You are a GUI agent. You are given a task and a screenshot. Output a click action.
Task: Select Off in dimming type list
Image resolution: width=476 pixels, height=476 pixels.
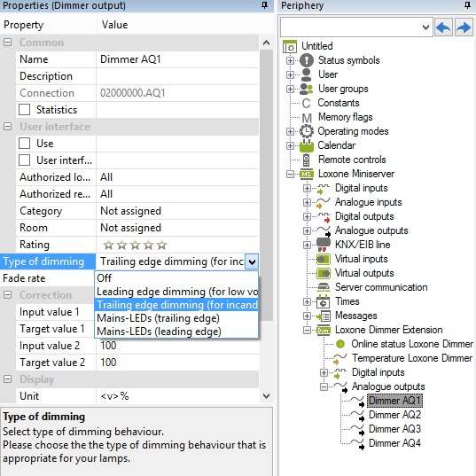click(176, 278)
